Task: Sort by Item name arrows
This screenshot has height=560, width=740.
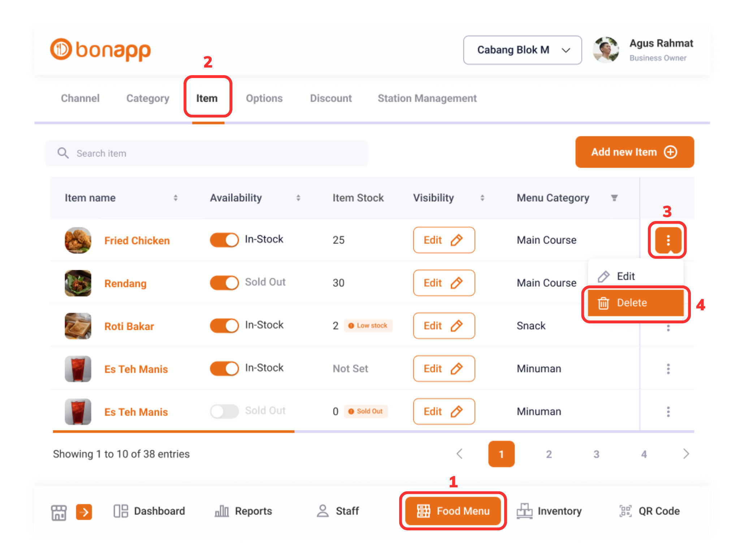Action: click(175, 198)
